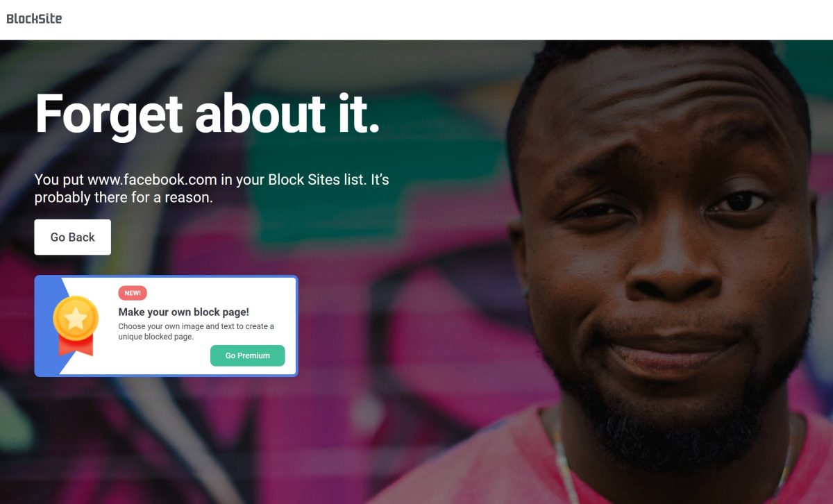833x504 pixels.
Task: Click the blue angled stripe on promo card
Action: (x=49, y=326)
